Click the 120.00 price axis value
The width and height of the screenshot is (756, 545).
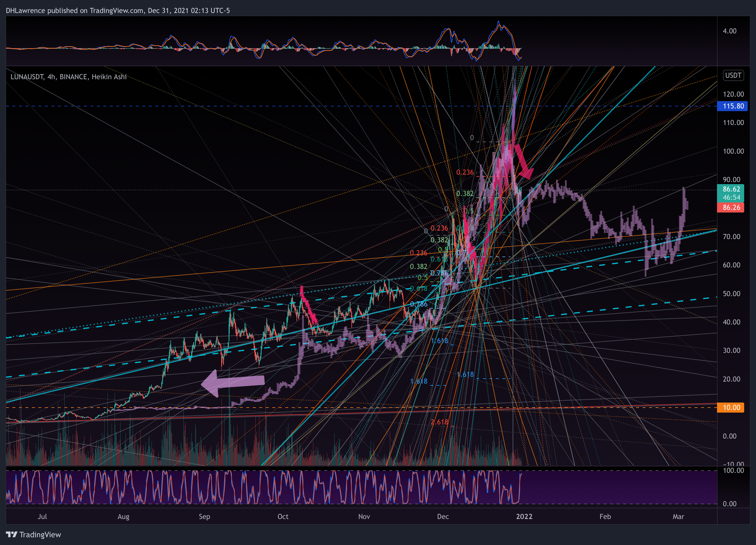(x=733, y=94)
